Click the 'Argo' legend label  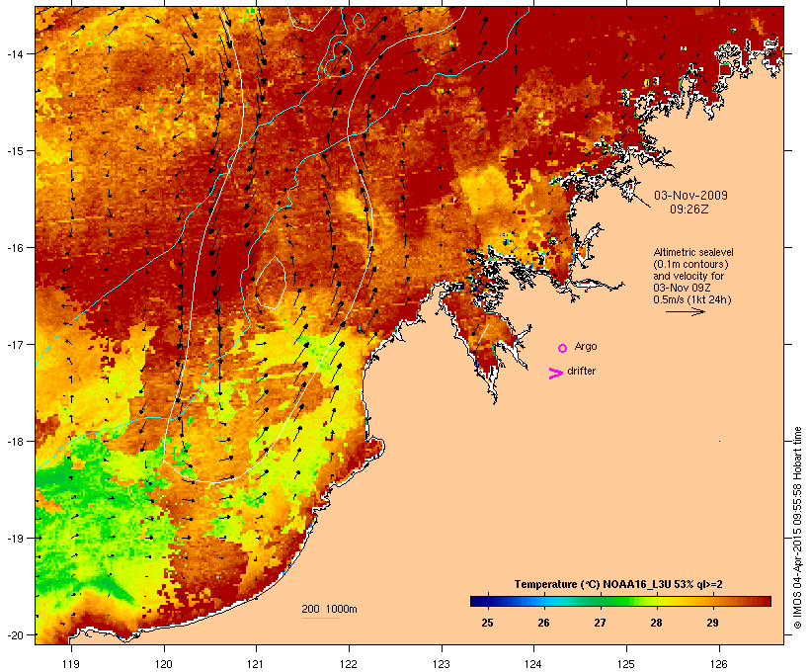[586, 346]
